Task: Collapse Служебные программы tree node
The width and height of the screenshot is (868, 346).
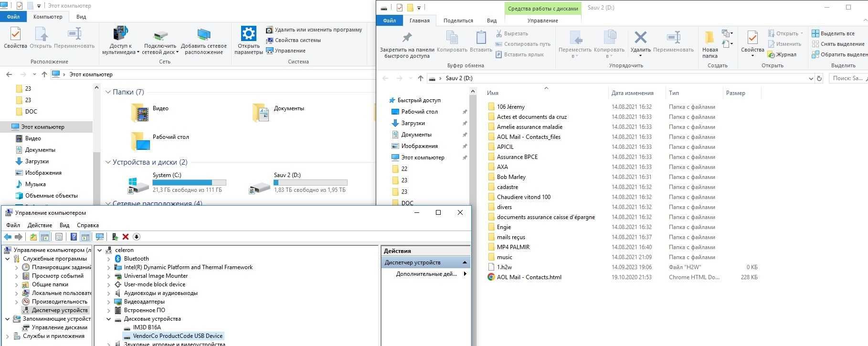Action: coord(8,259)
